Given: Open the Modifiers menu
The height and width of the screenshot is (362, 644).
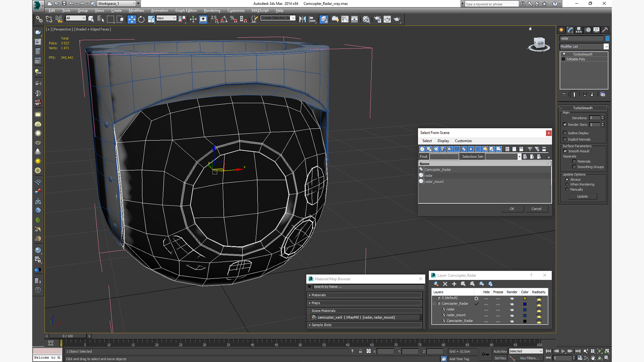Looking at the screenshot, I should point(136,11).
